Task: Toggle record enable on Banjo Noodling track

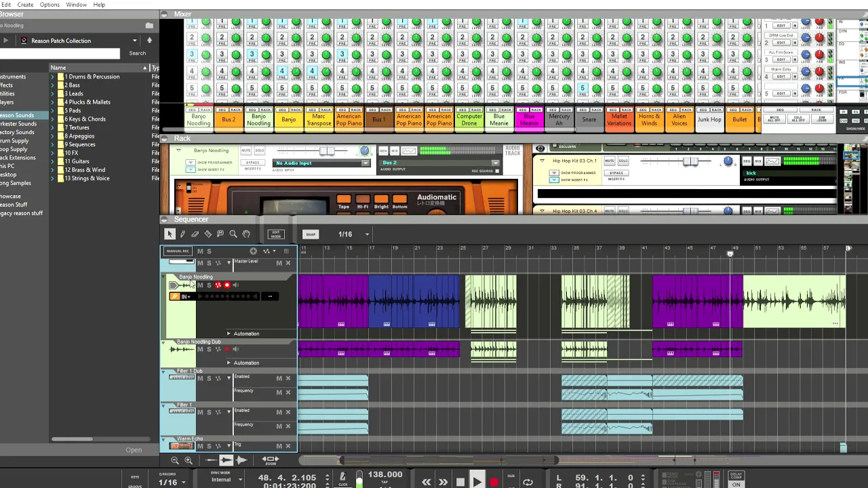Action: pos(227,285)
